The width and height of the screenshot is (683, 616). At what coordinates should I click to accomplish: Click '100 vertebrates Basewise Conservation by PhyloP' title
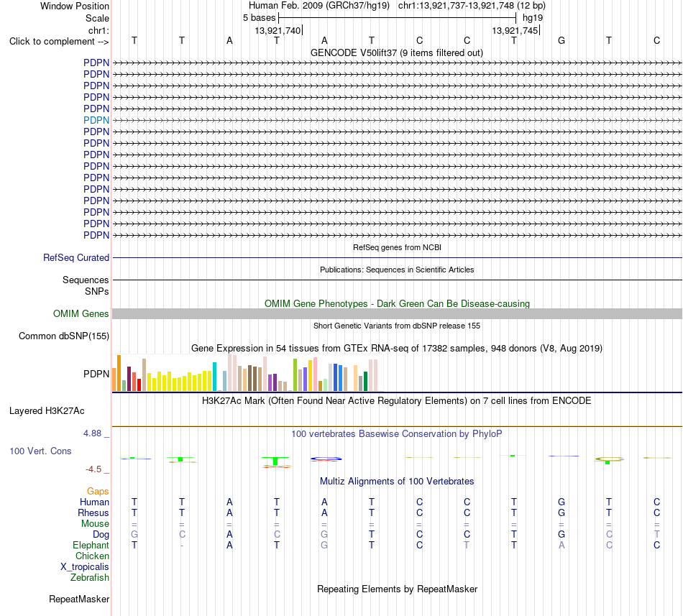[397, 433]
